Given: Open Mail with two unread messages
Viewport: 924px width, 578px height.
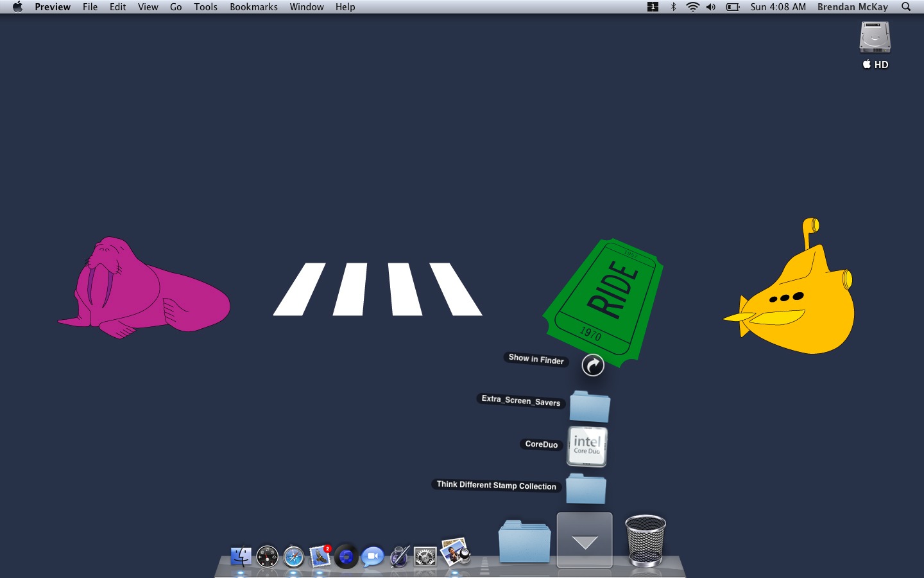Looking at the screenshot, I should click(320, 556).
